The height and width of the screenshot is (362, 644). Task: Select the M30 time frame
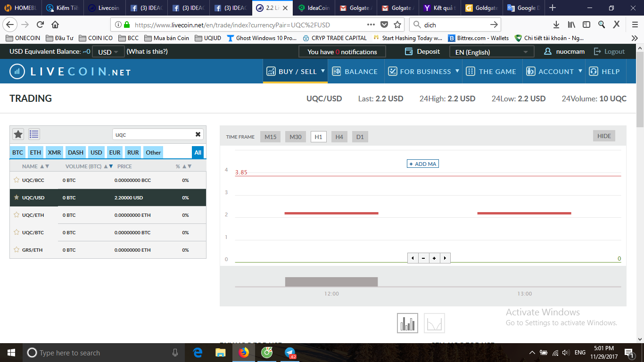[296, 137]
